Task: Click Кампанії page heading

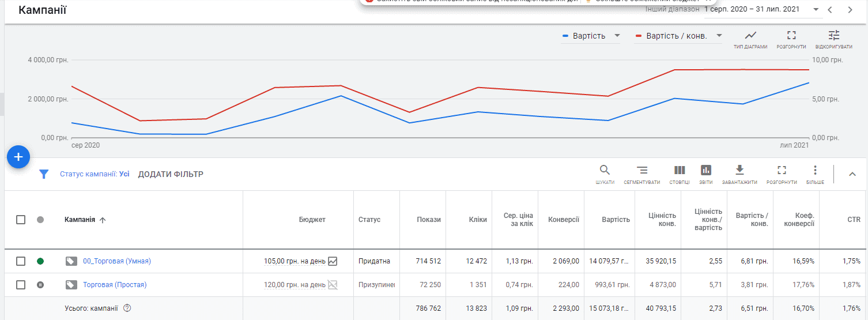Action: [x=42, y=10]
